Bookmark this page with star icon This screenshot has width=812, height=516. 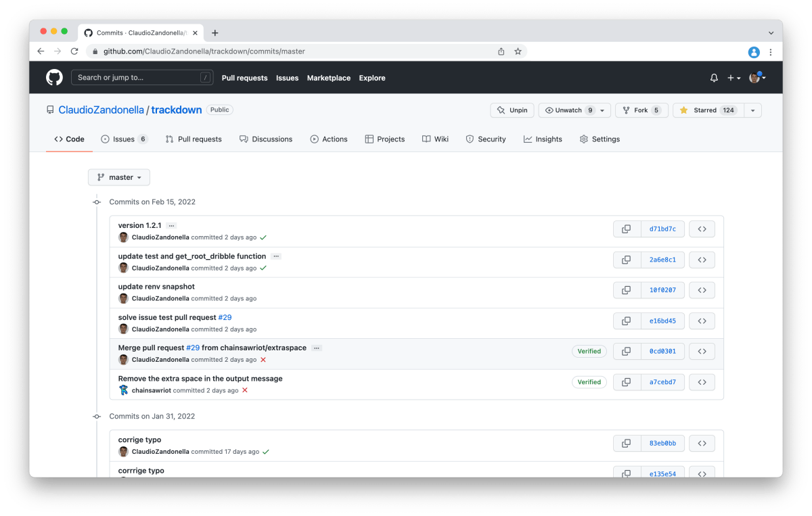point(518,51)
